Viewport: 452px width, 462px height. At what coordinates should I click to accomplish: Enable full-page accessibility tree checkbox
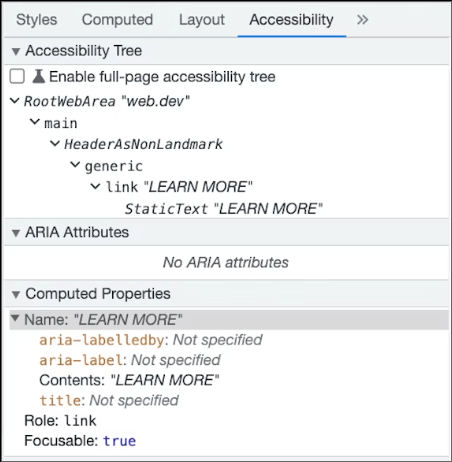(x=17, y=76)
